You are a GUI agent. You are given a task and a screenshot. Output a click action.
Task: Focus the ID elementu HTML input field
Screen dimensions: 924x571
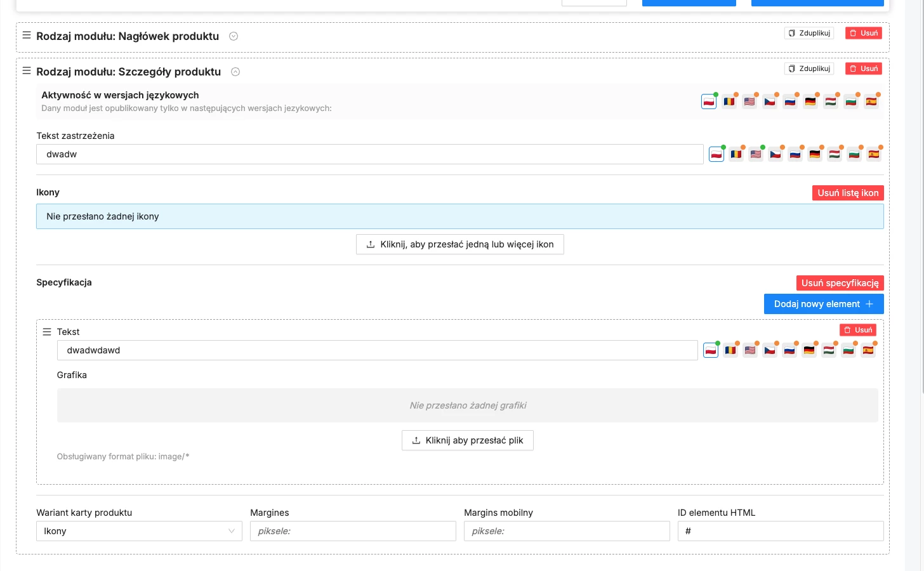tap(781, 531)
